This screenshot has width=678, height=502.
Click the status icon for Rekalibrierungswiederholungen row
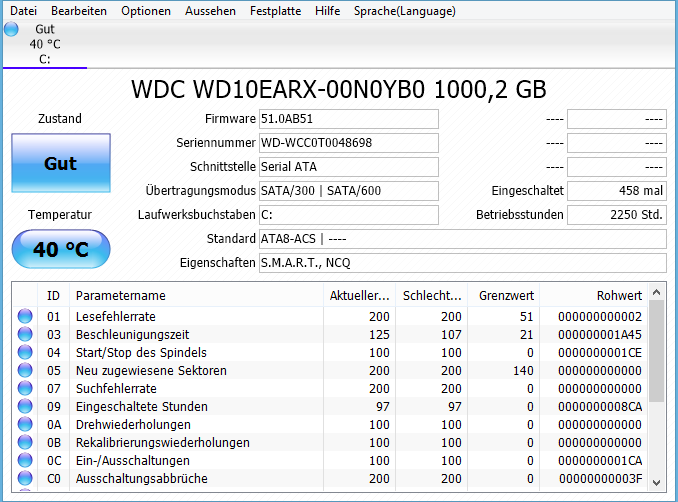coord(25,443)
